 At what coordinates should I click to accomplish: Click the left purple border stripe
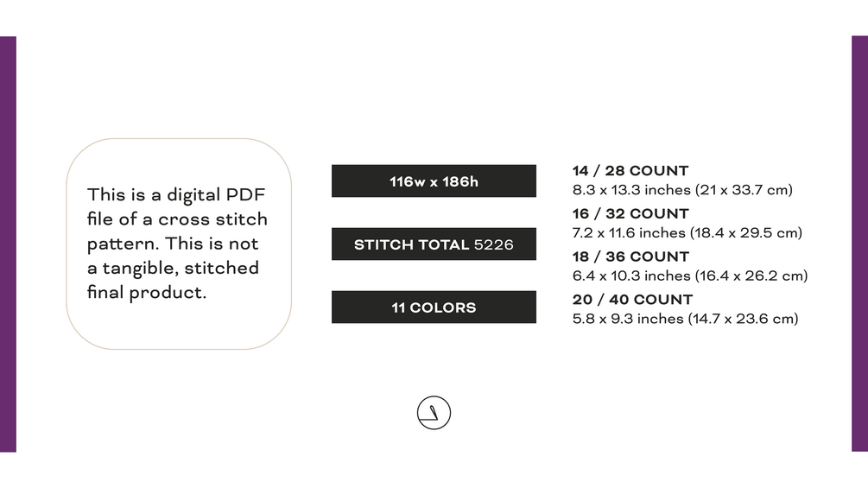[x=9, y=244]
